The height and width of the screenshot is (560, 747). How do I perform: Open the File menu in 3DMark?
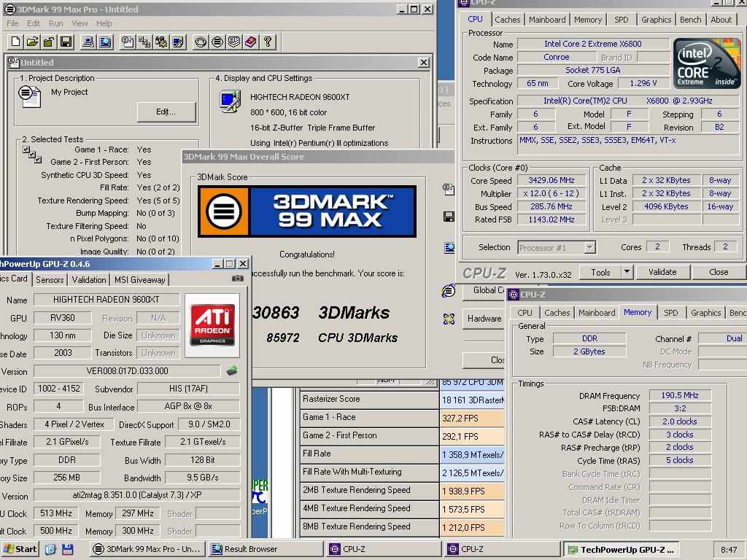click(x=12, y=23)
